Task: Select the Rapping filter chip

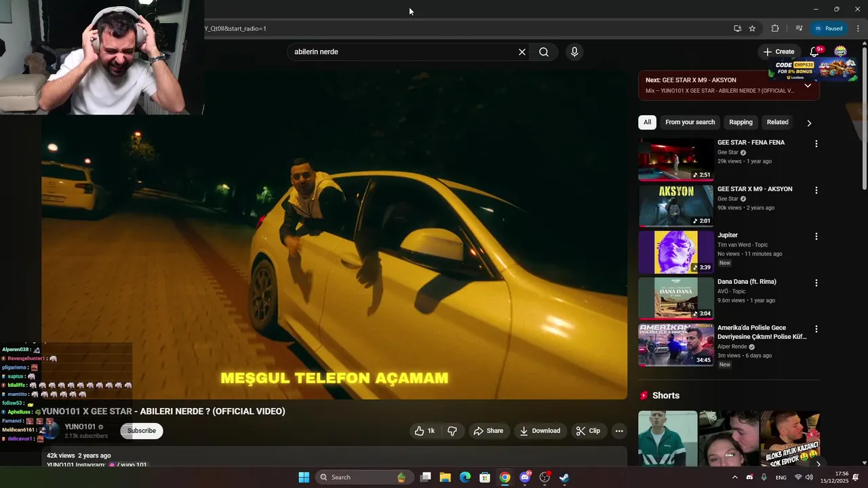Action: pos(741,123)
